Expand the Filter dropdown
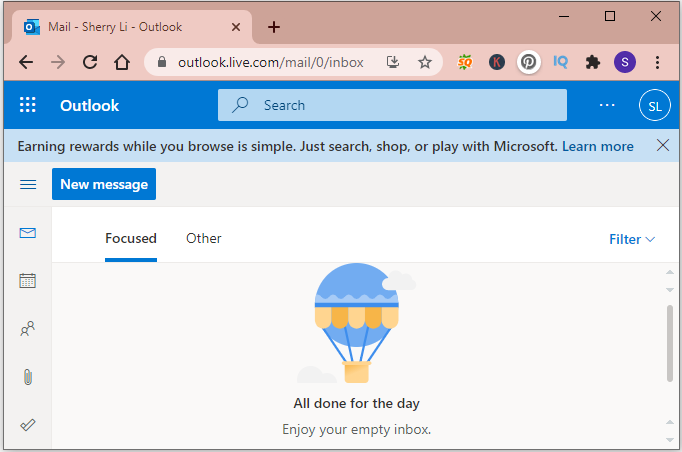Viewport: 682px width, 452px height. (x=632, y=239)
